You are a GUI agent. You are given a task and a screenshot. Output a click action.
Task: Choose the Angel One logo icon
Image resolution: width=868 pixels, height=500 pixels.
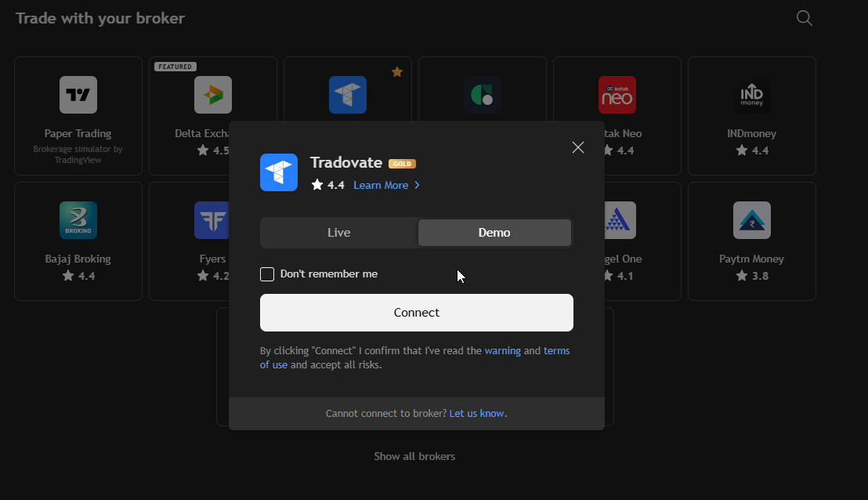(620, 220)
